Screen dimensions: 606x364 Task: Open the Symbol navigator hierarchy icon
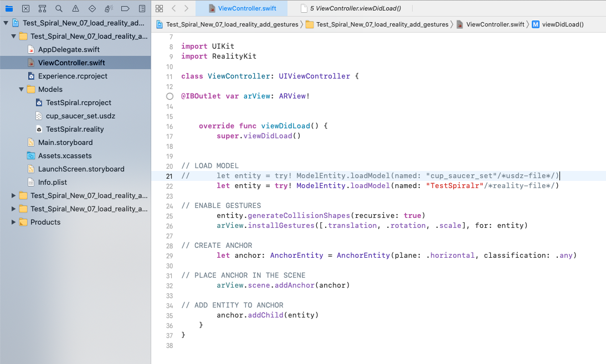pyautogui.click(x=42, y=8)
